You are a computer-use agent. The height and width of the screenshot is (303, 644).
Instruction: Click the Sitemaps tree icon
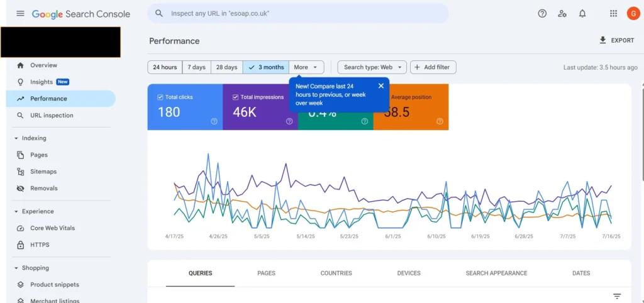coord(20,172)
